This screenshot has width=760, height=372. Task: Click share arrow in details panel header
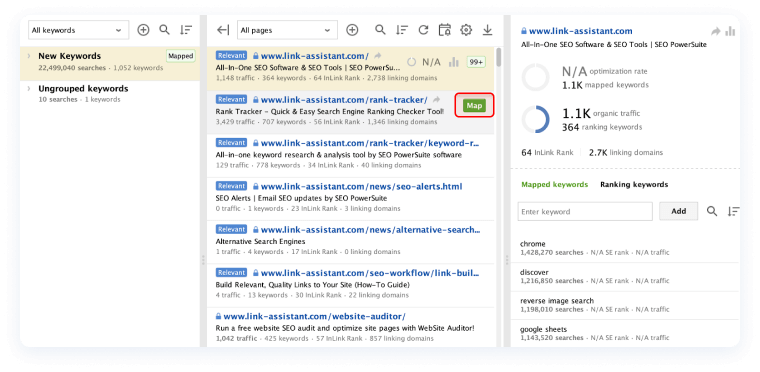coord(715,32)
